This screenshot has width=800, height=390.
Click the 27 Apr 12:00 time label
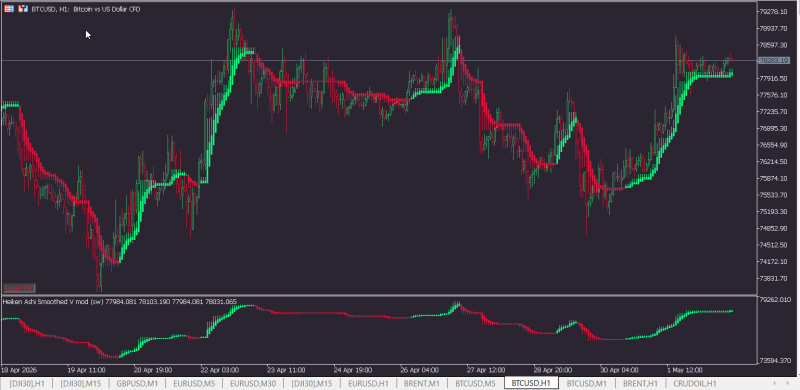click(486, 370)
